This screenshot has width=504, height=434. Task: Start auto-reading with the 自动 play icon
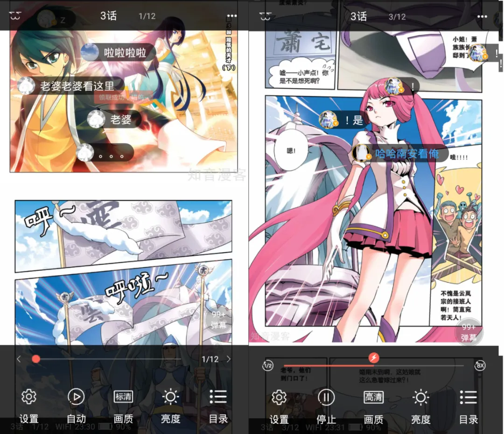(76, 397)
